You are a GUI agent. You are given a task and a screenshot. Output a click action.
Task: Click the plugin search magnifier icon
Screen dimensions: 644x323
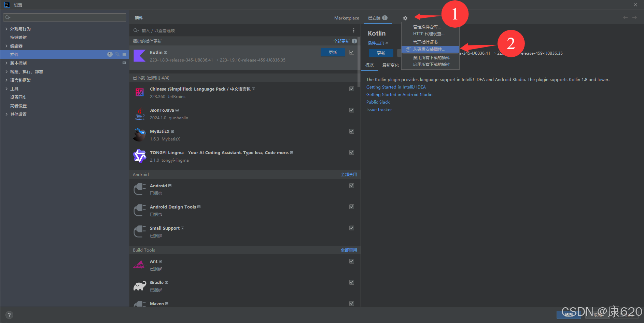(x=136, y=30)
